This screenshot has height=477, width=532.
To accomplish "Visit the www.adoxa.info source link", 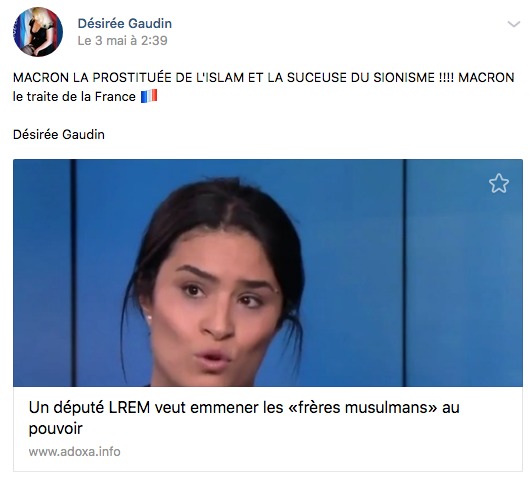I will coord(74,452).
